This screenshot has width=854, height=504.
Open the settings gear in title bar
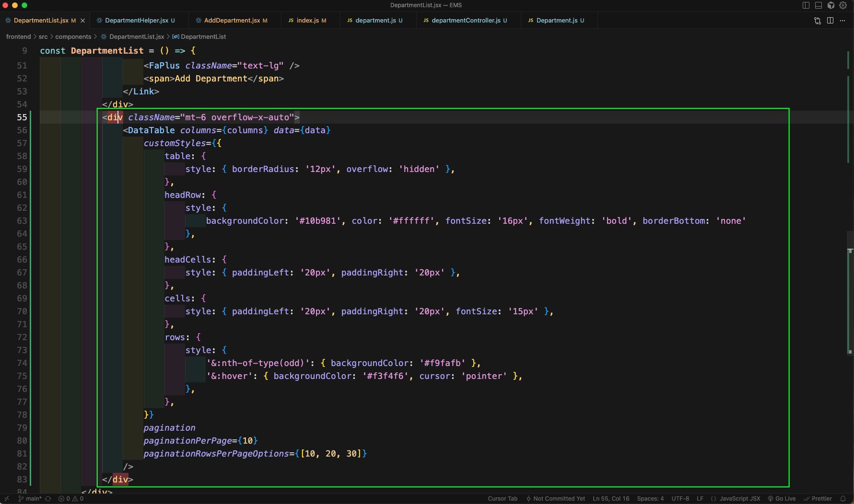[843, 5]
